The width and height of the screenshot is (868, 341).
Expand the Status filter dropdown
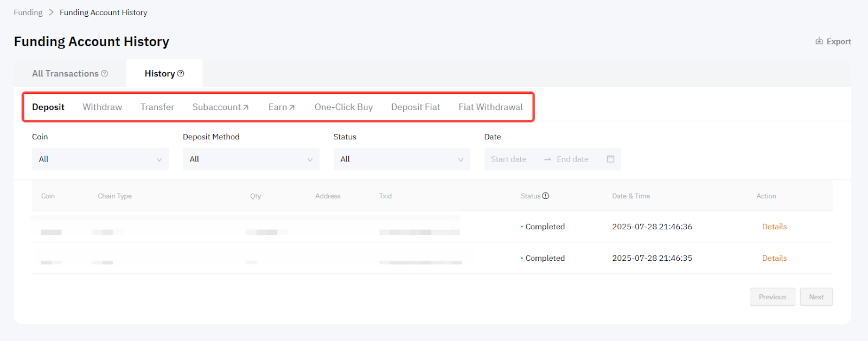(x=401, y=159)
